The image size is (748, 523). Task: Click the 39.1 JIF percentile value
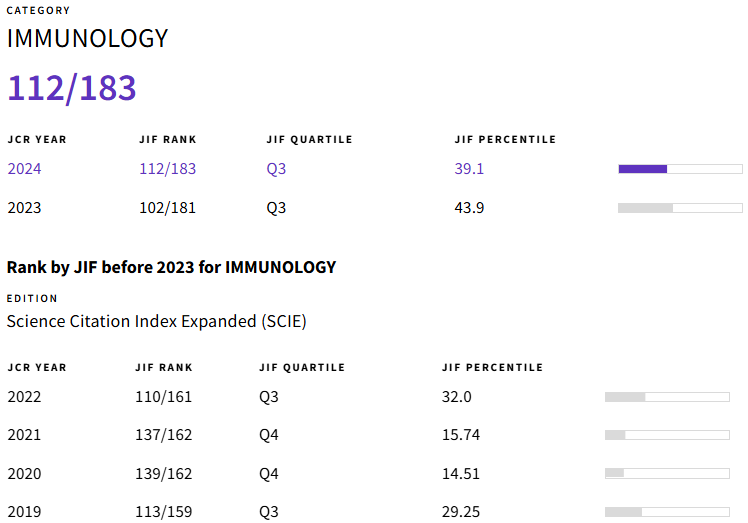pos(469,169)
